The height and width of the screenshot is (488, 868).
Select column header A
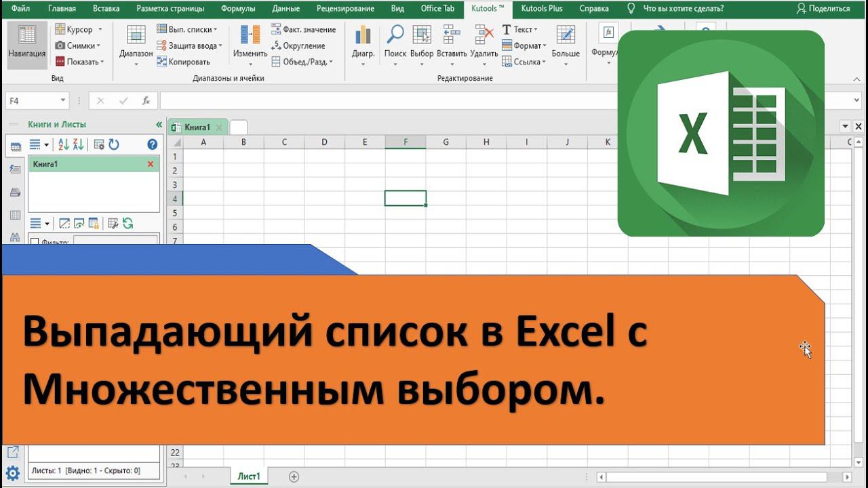pyautogui.click(x=203, y=142)
